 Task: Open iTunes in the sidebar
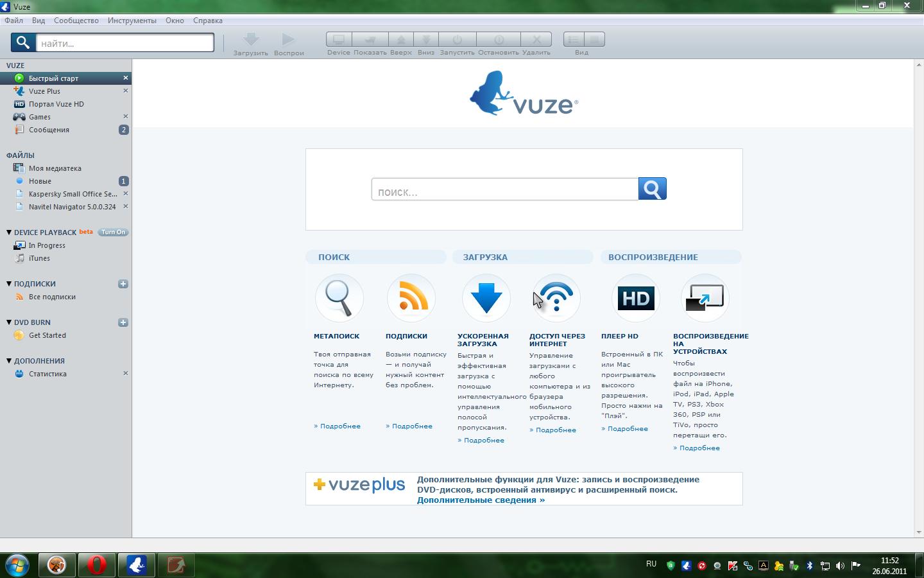[39, 258]
